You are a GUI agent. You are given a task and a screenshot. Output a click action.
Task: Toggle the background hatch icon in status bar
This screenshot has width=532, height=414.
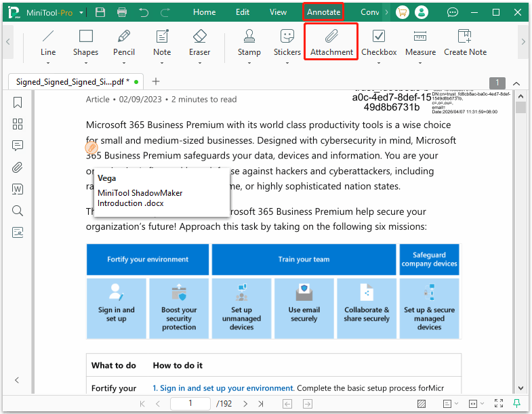click(422, 404)
